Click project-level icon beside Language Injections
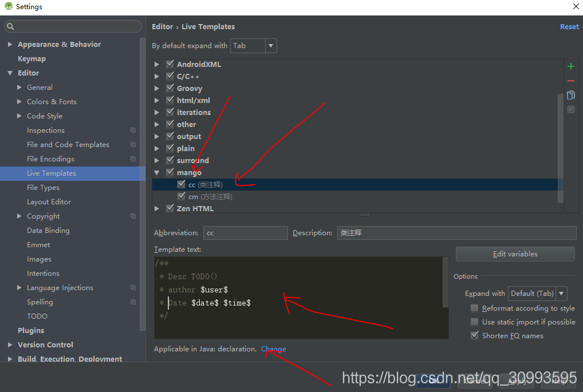Screen dimensions: 583x392 tap(133, 288)
